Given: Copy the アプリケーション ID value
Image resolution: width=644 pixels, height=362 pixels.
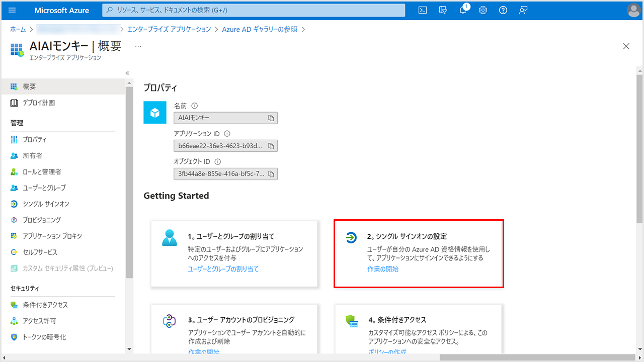Looking at the screenshot, I should tap(271, 146).
